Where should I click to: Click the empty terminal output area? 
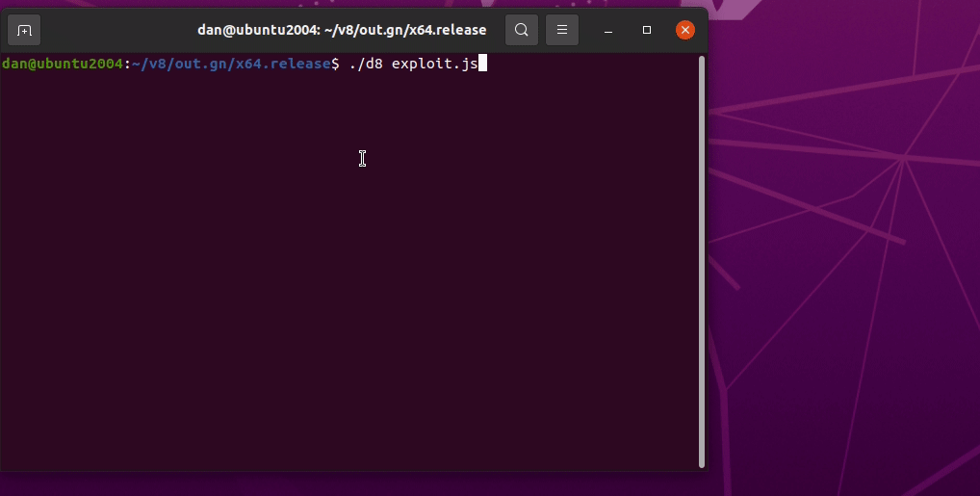347,289
